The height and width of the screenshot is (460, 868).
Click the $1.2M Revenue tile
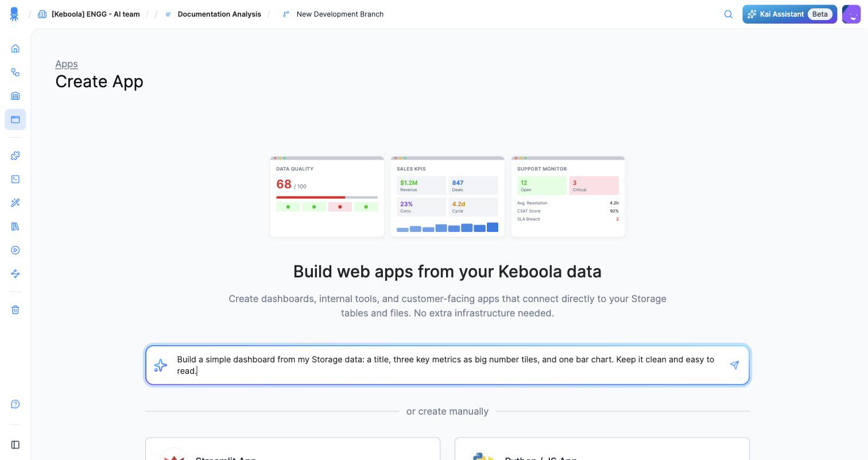[x=421, y=185]
